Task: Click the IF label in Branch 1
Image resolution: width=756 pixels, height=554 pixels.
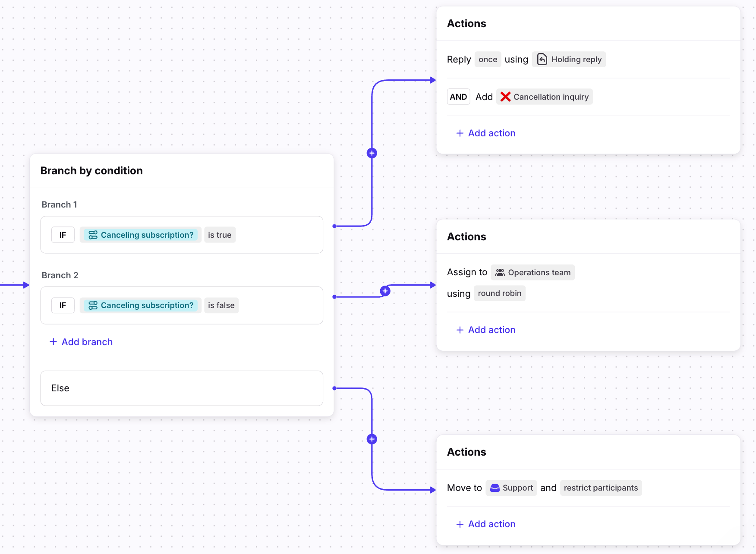Action: [x=63, y=235]
